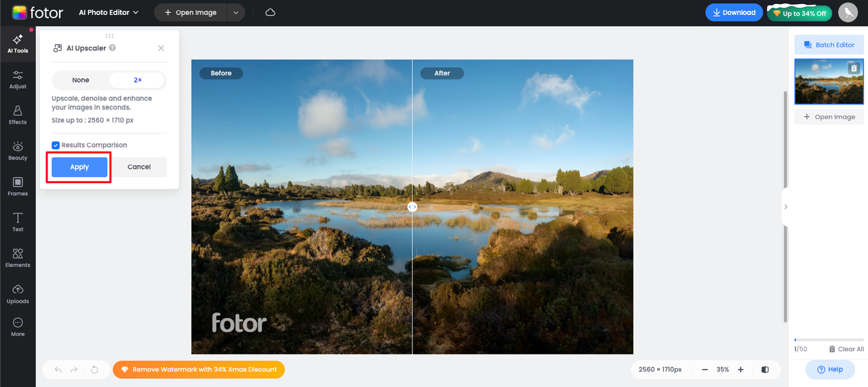
Task: Zoom in with the plus icon
Action: pyautogui.click(x=741, y=369)
